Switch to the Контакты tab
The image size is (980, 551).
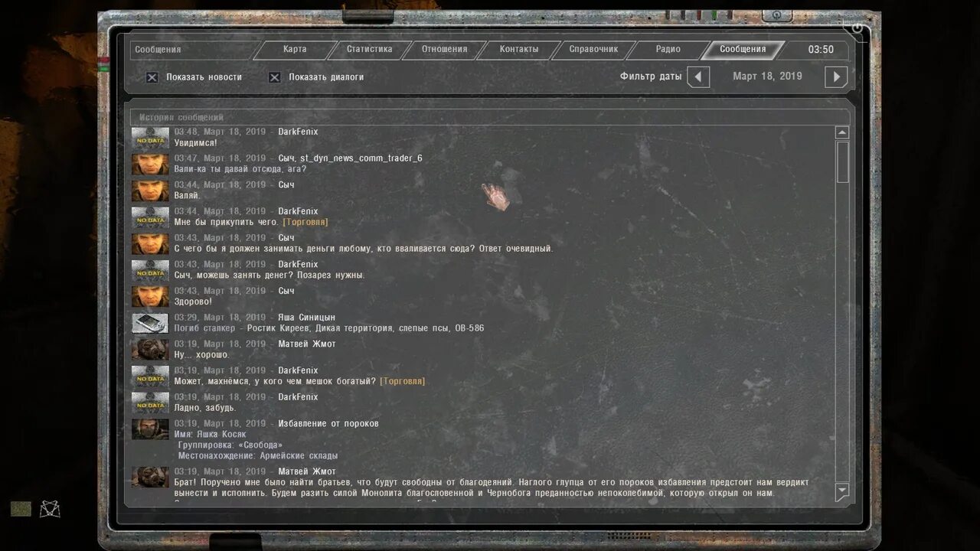coord(519,50)
